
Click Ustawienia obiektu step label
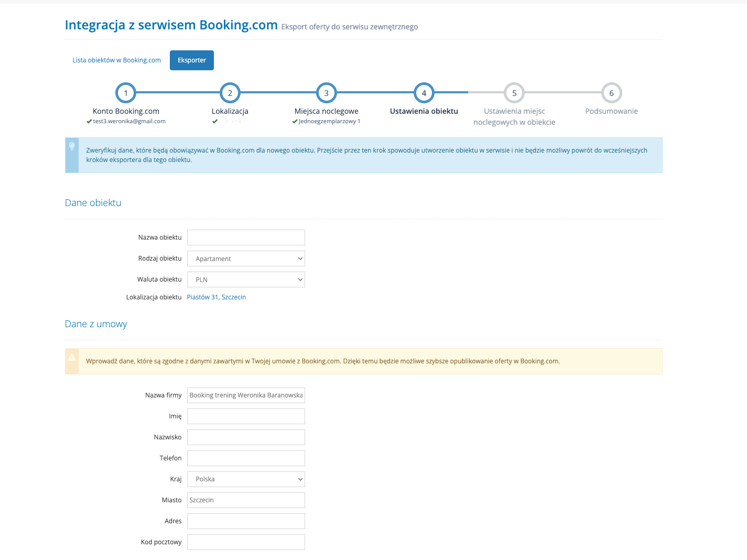pos(424,111)
